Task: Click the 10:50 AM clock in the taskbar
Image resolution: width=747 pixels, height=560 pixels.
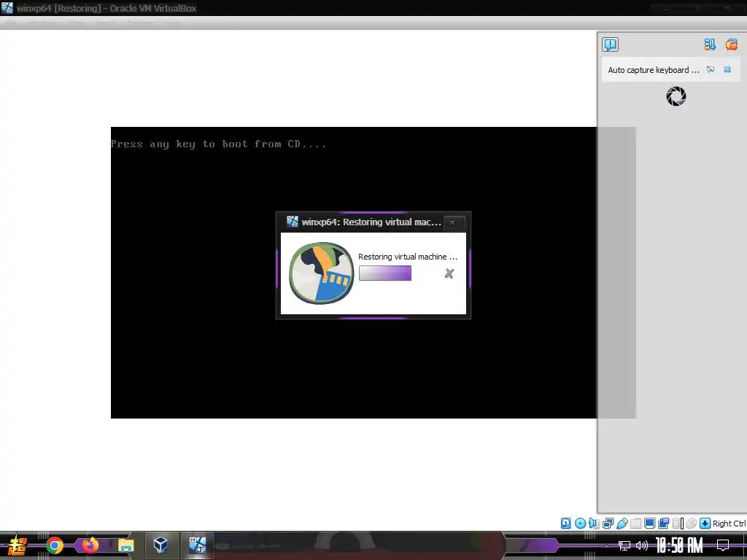Action: coord(679,545)
